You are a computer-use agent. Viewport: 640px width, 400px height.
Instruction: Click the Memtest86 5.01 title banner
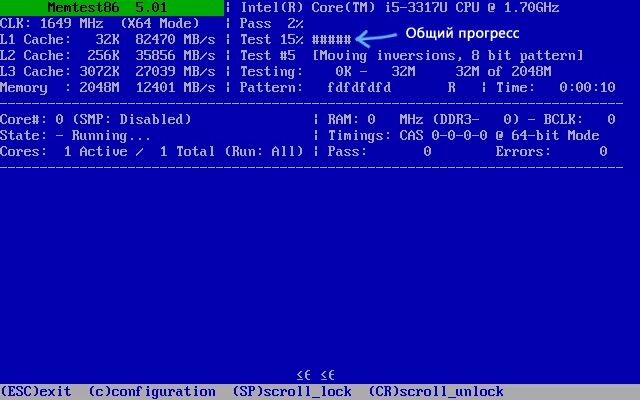click(112, 8)
